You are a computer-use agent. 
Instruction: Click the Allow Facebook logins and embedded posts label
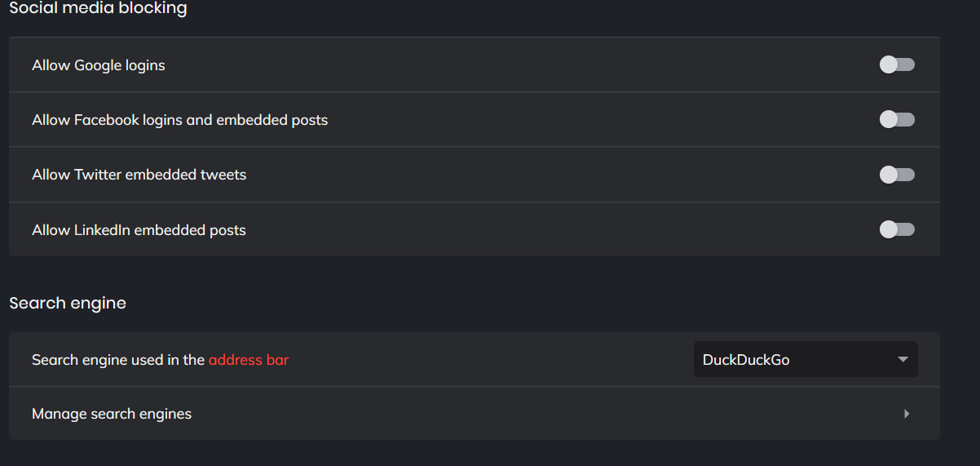[179, 120]
